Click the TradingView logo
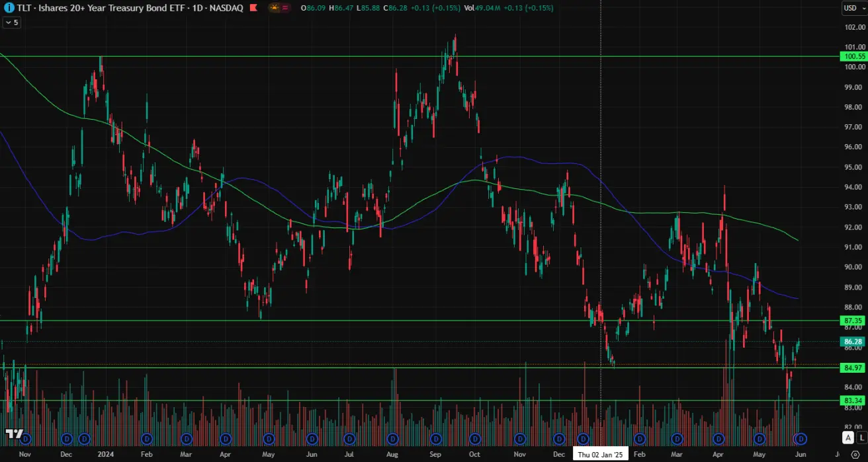 pyautogui.click(x=13, y=433)
